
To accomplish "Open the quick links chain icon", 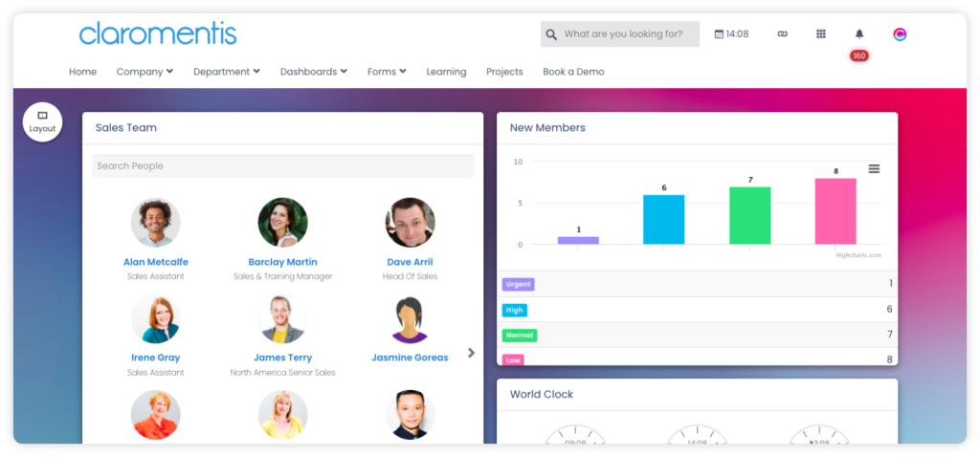I will coord(783,34).
